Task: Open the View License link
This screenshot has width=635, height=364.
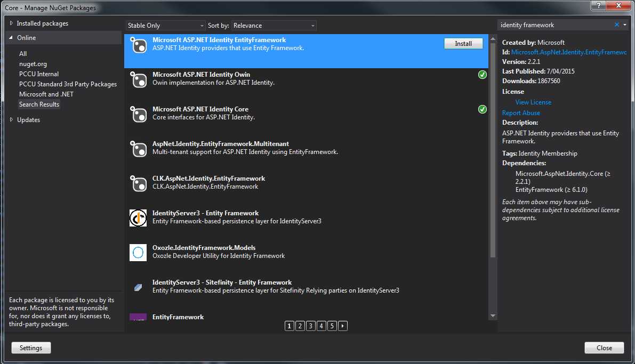Action: point(533,102)
